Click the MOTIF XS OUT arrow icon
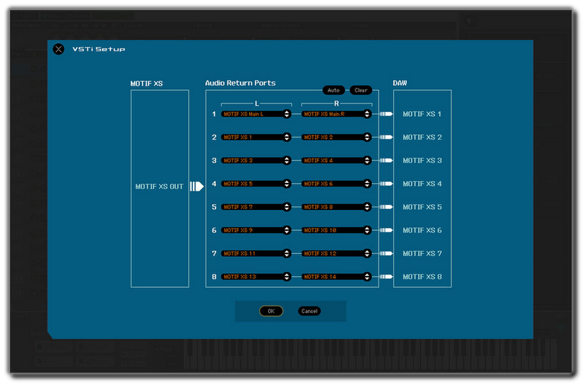The width and height of the screenshot is (588, 389). (x=196, y=187)
